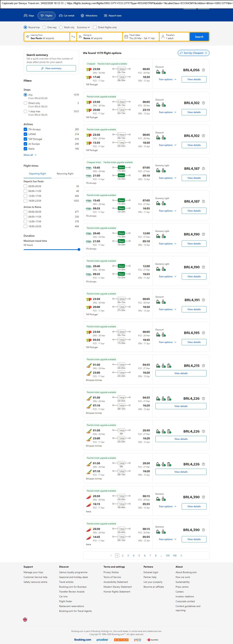The height and width of the screenshot is (644, 233).
Task: Click the calendar icon in Travel dates field
Action: click(x=126, y=37)
